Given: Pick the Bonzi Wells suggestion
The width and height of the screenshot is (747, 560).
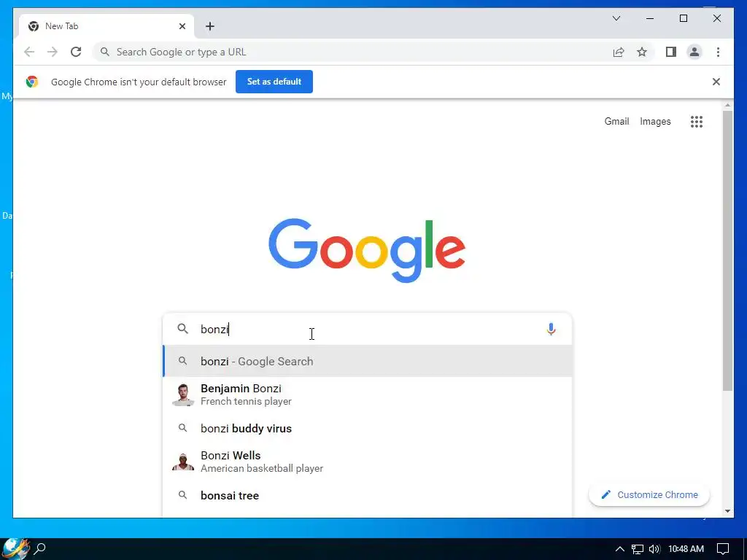Looking at the screenshot, I should point(367,462).
